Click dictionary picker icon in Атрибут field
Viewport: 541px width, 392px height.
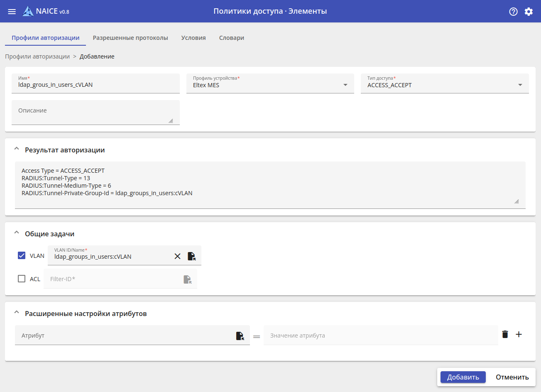(240, 336)
